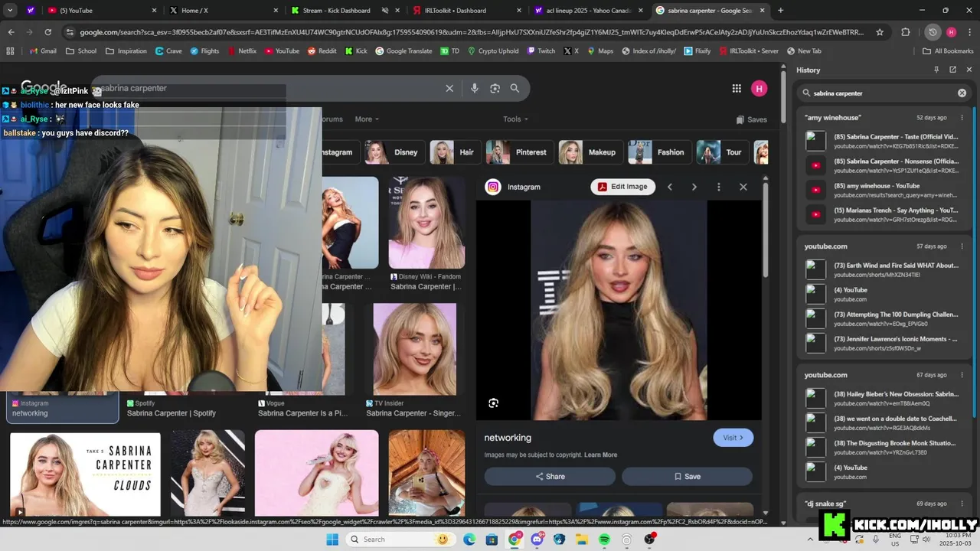The image size is (980, 551).
Task: Open the Google apps grid menu
Action: pyautogui.click(x=737, y=88)
